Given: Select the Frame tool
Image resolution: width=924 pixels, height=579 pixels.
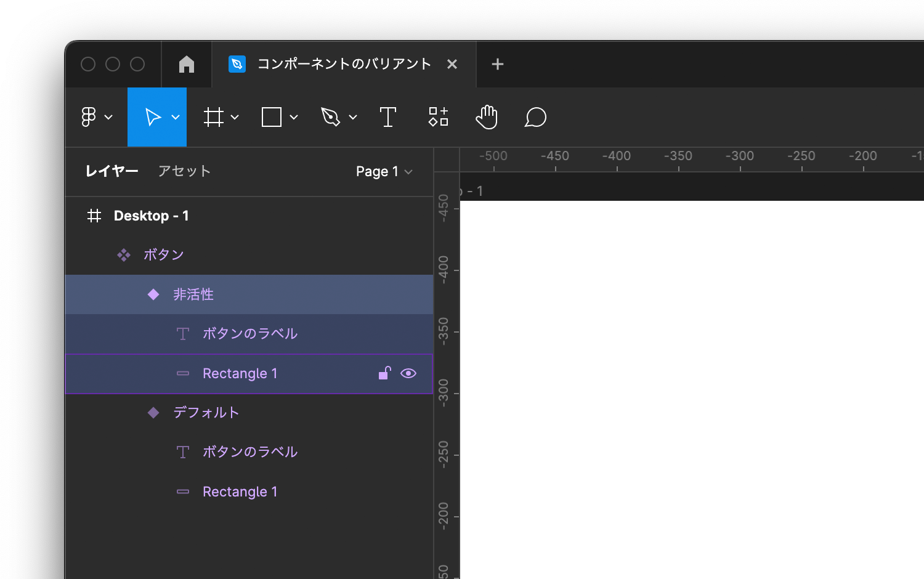Looking at the screenshot, I should click(214, 117).
